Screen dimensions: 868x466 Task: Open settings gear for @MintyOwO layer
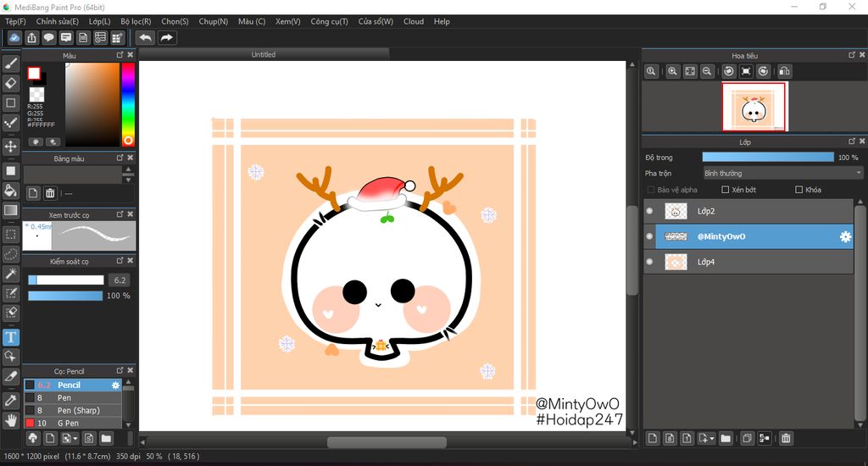pyautogui.click(x=845, y=237)
